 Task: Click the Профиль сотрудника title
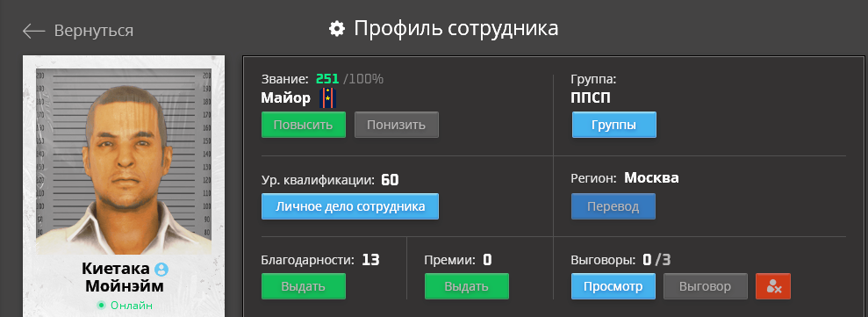(x=456, y=28)
